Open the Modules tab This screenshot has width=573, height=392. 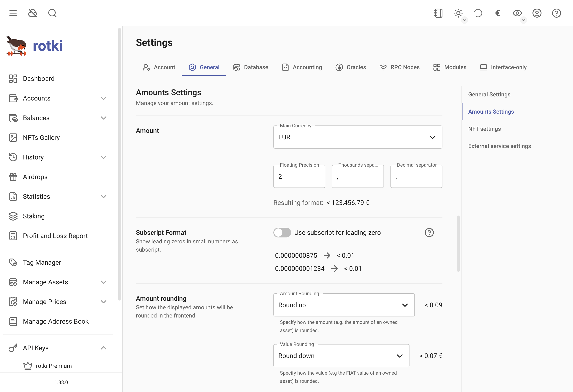pos(450,67)
